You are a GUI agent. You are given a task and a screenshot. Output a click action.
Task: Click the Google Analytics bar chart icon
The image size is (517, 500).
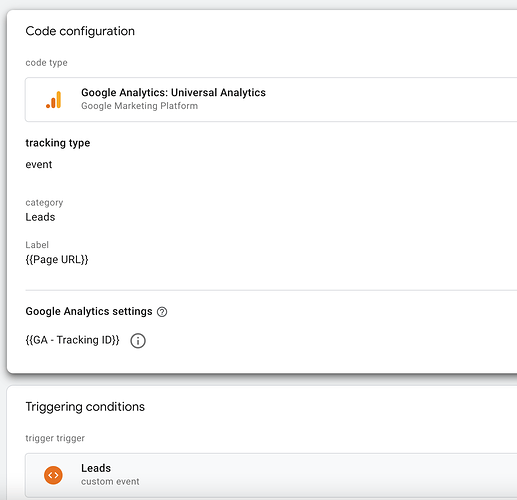54,99
